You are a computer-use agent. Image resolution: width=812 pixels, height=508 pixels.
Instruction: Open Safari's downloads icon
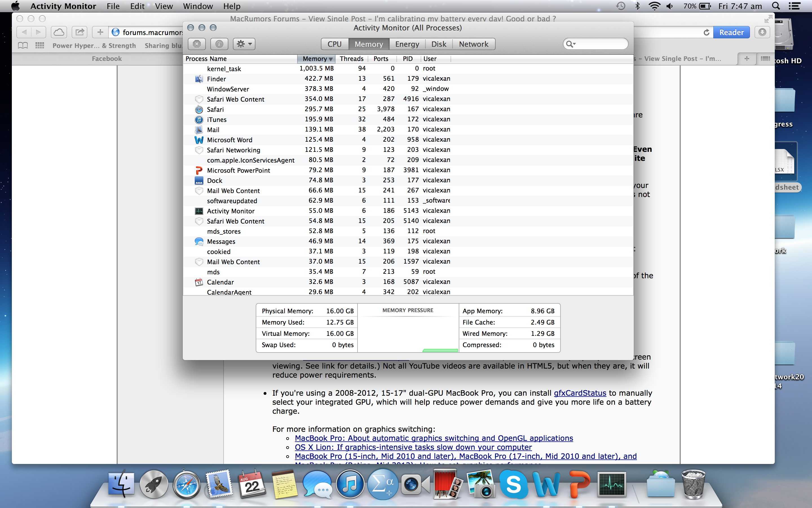pos(762,32)
